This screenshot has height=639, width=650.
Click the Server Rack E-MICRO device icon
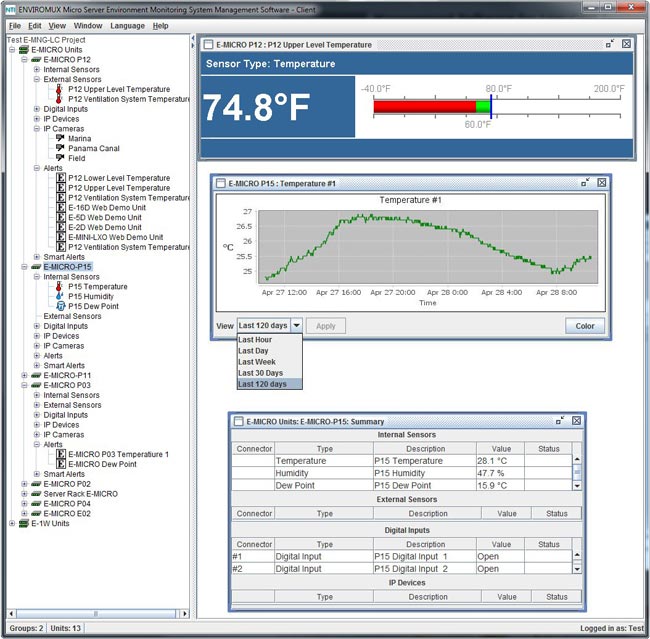pos(36,494)
